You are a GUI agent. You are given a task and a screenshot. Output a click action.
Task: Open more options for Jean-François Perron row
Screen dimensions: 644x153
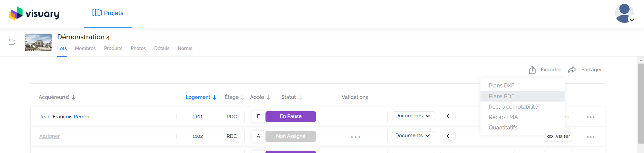click(591, 117)
